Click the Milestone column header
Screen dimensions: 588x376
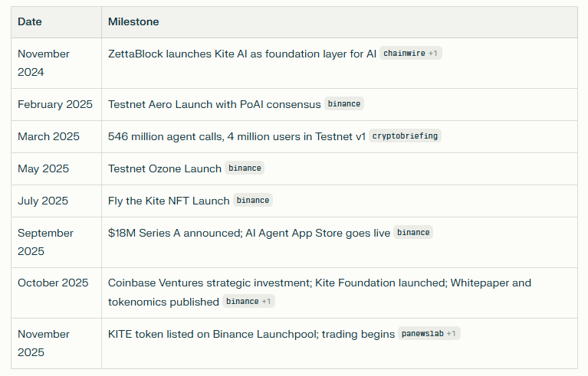tap(133, 22)
